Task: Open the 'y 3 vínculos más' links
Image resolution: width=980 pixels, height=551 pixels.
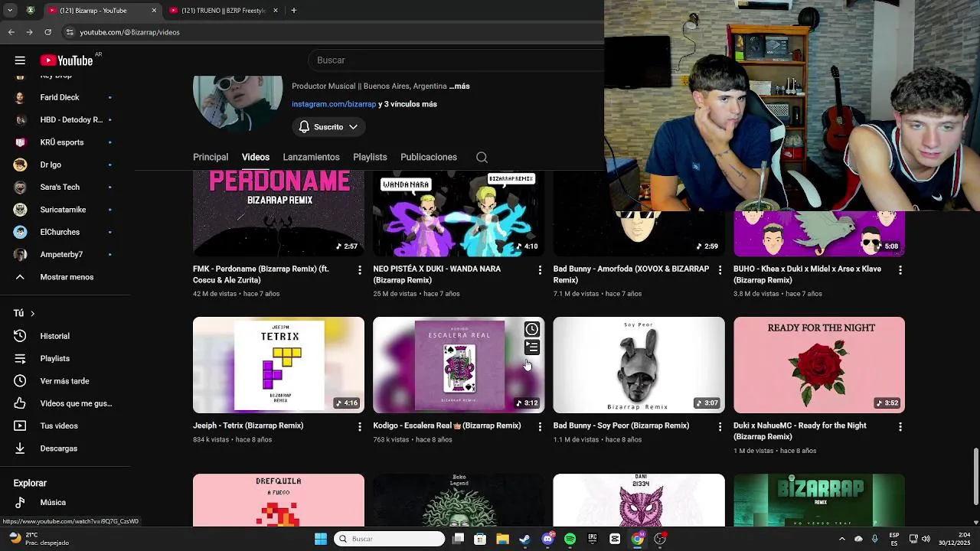Action: pos(407,104)
